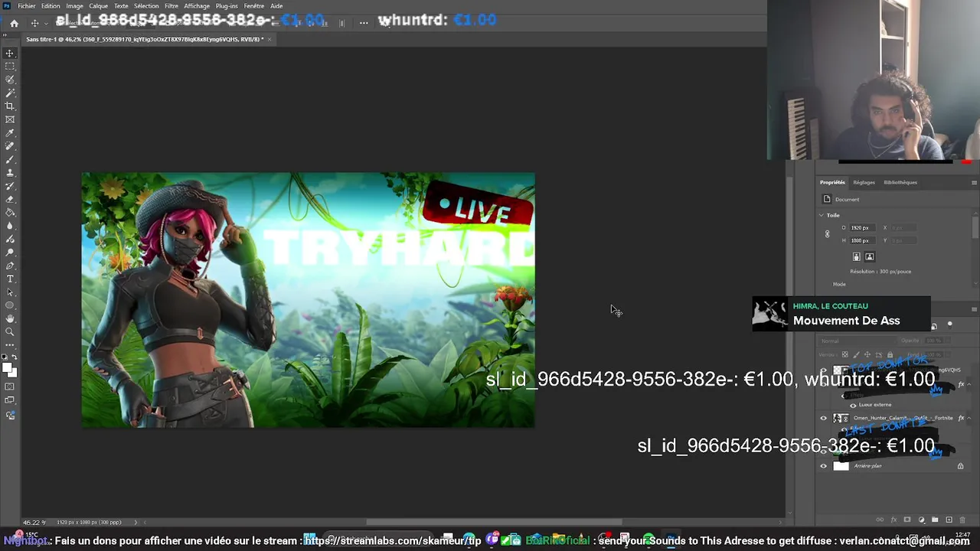The width and height of the screenshot is (980, 551).
Task: Select the Clone Stamp tool
Action: click(x=10, y=173)
